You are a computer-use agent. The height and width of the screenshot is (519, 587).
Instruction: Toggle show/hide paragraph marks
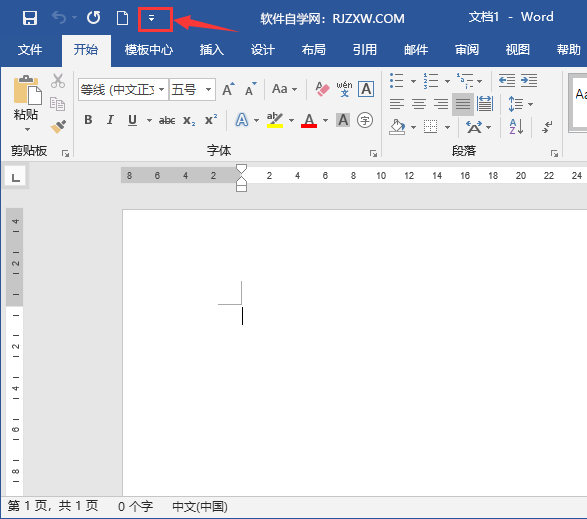pyautogui.click(x=547, y=127)
